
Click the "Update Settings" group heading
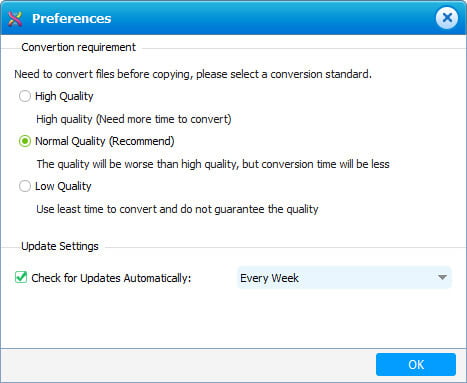pos(60,246)
